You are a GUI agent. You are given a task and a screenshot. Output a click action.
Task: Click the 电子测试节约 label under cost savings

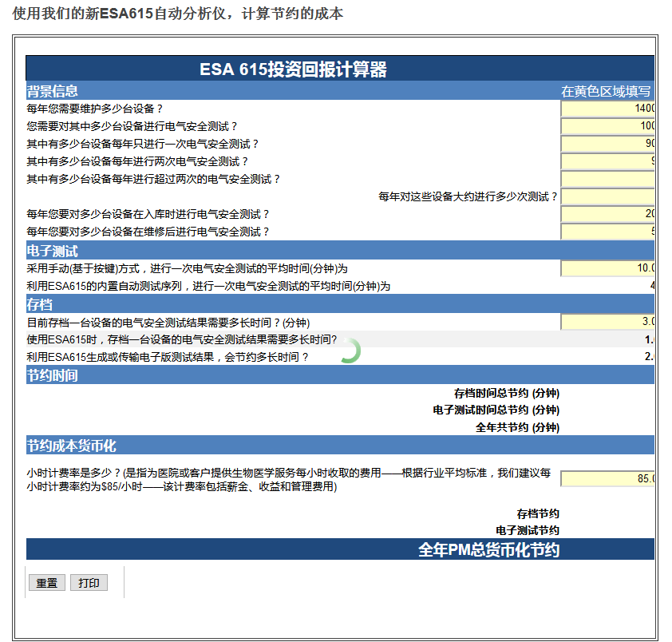(528, 530)
